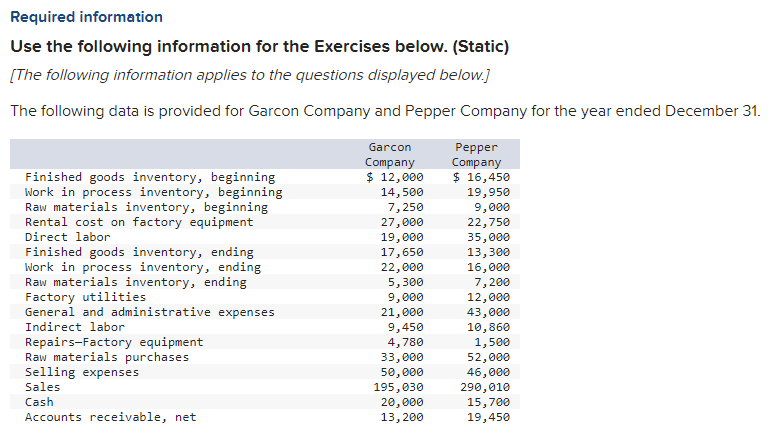Click the 'Accounts receivable, net' label
Screen dimensions: 769x436
point(111,417)
